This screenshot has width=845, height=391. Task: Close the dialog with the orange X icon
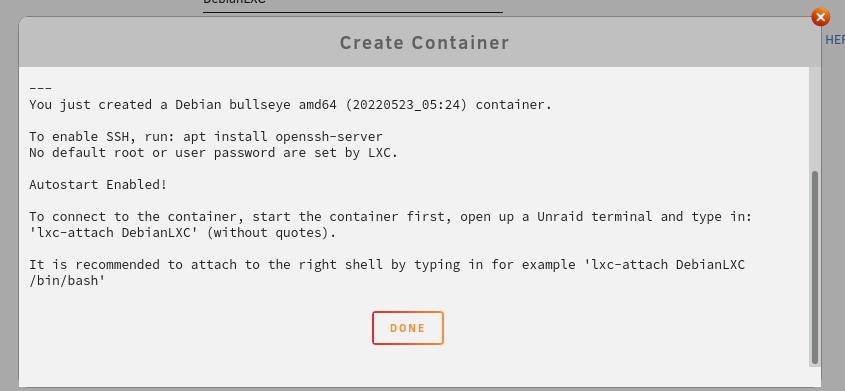click(x=820, y=17)
